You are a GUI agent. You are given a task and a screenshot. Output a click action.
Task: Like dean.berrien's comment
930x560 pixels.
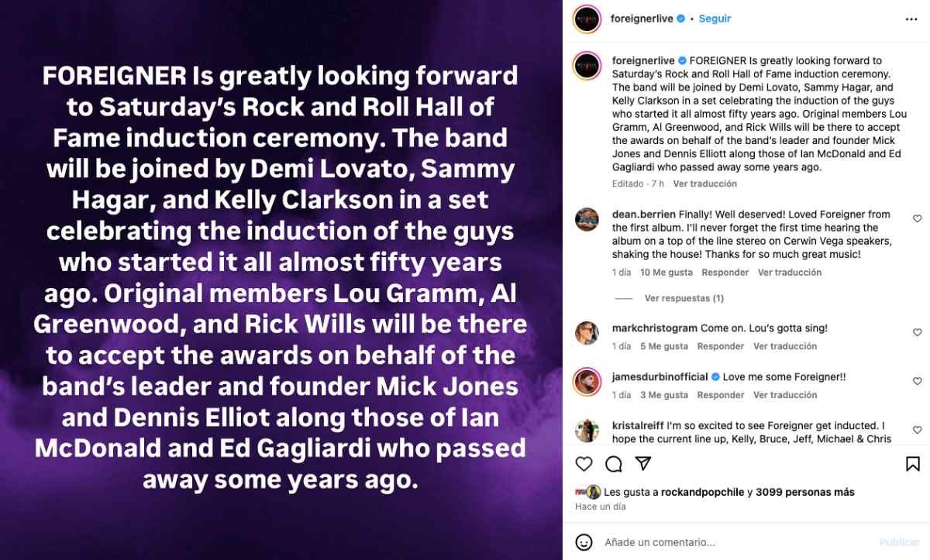coord(918,219)
